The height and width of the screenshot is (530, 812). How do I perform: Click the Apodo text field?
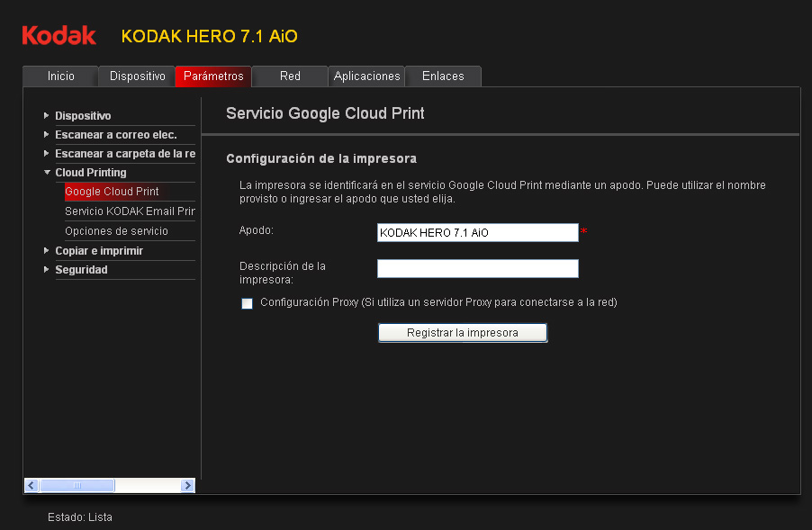click(477, 232)
